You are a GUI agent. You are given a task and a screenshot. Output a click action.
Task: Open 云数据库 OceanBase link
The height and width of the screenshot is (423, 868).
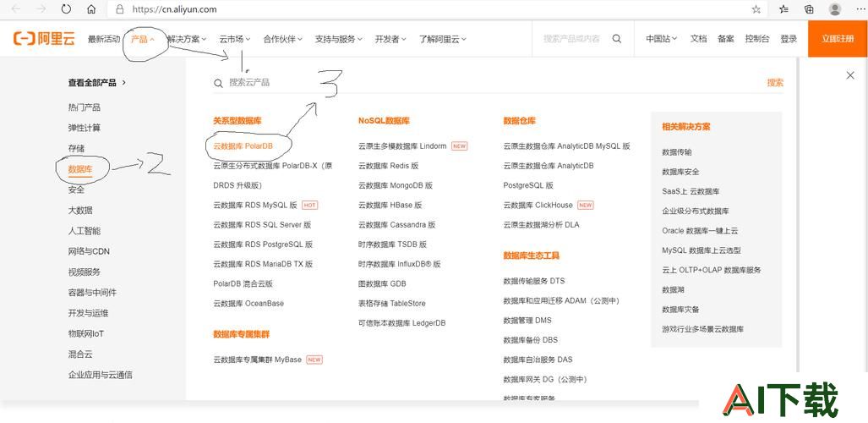click(x=248, y=303)
